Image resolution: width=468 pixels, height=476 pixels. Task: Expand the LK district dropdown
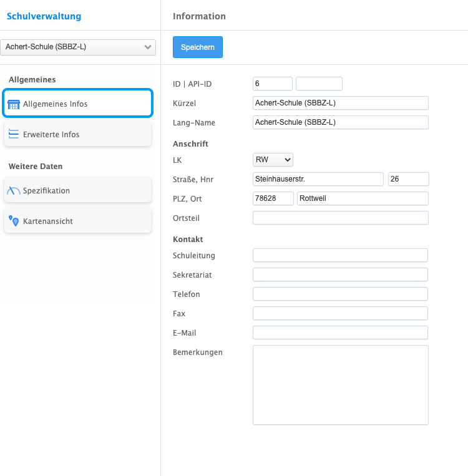[x=273, y=160]
